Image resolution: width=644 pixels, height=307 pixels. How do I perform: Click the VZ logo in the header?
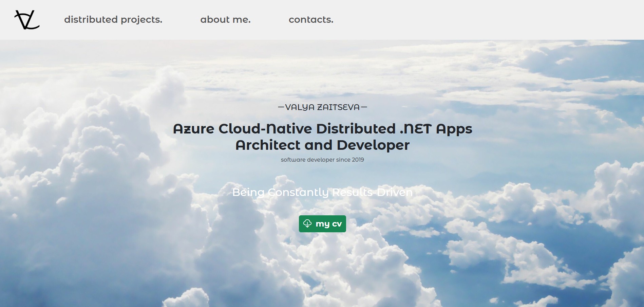[27, 20]
